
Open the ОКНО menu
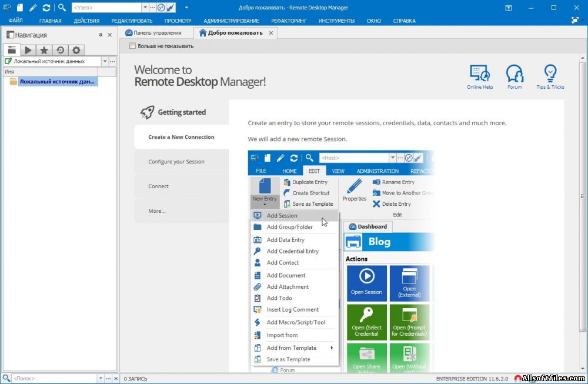point(373,21)
